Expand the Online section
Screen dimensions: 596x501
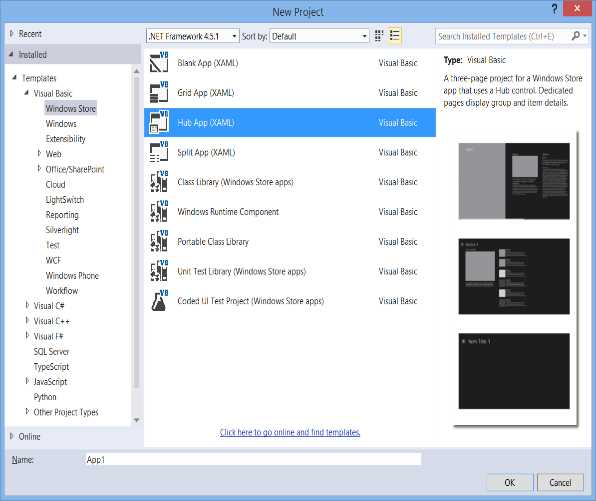(x=11, y=436)
